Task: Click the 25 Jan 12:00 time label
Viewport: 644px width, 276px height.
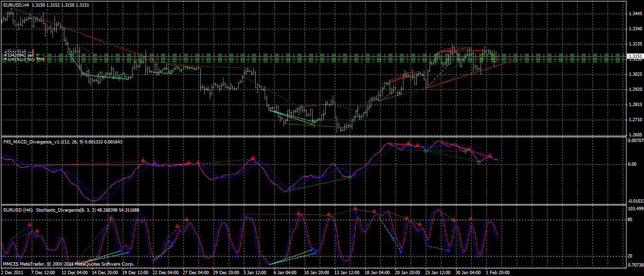Action: 438,273
